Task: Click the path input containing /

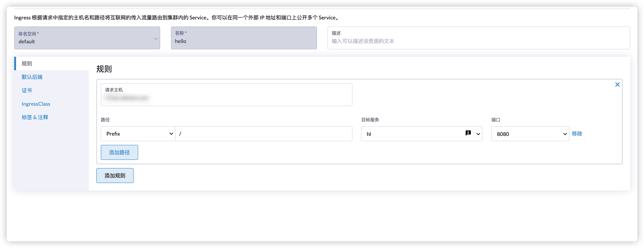Action: [x=264, y=134]
